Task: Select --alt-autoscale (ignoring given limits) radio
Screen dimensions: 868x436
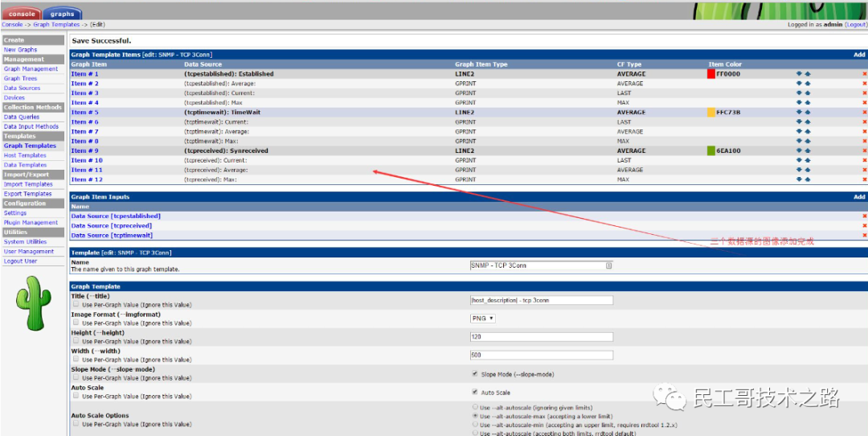Action: coord(475,406)
